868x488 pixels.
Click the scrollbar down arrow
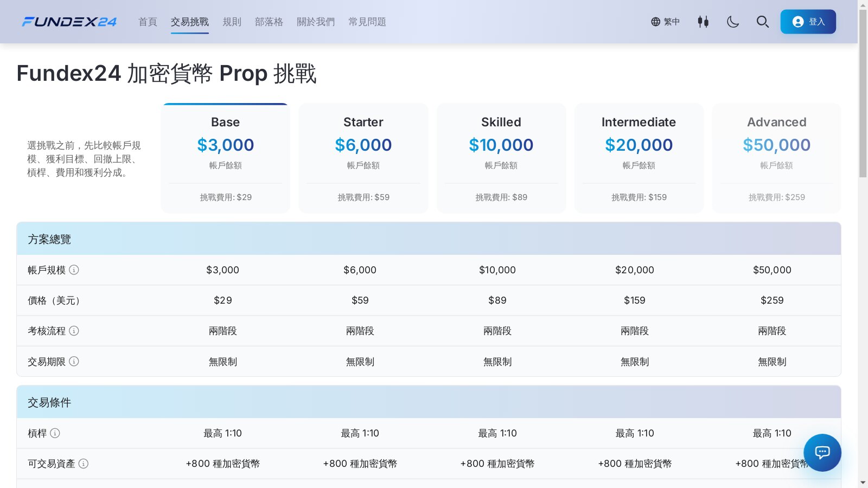pos(863,483)
